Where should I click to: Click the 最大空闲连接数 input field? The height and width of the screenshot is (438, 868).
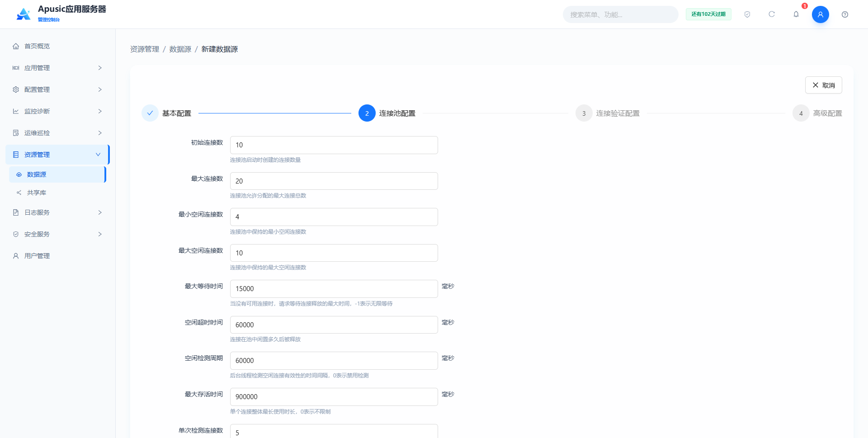pos(334,253)
